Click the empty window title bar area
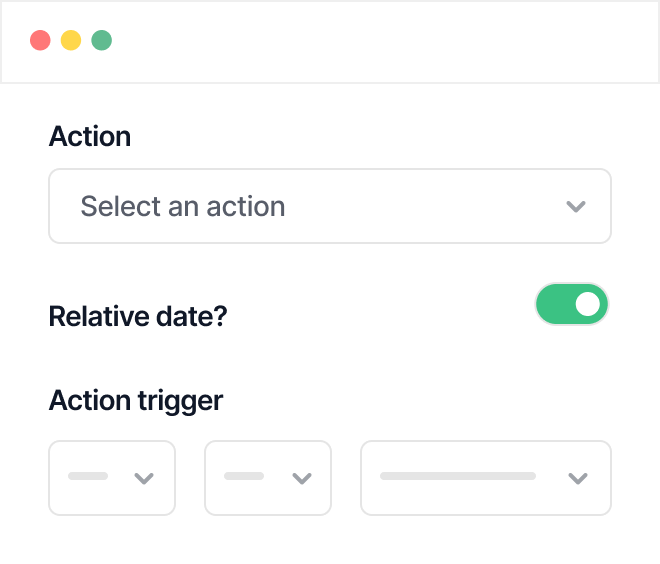The image size is (660, 564). point(380,41)
